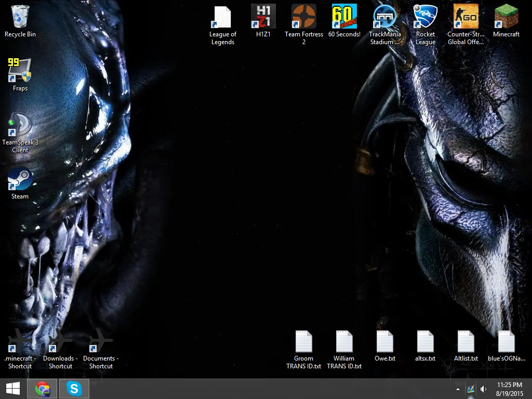This screenshot has width=532, height=399.
Task: Click the pen tray icon beside the volume icon
Action: [471, 389]
